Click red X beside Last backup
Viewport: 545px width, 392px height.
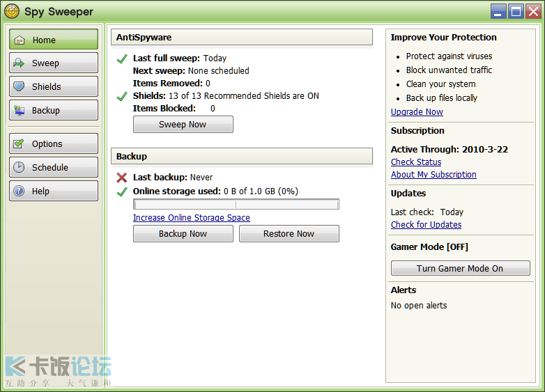(x=122, y=178)
